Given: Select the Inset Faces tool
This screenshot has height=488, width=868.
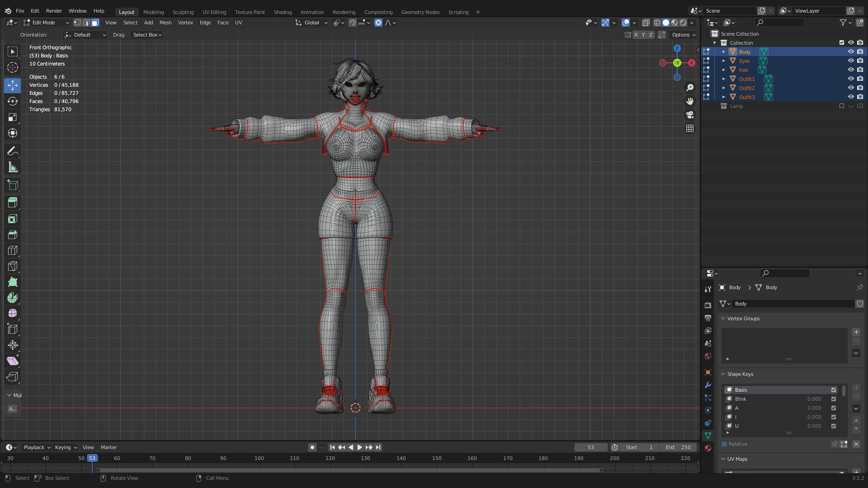Looking at the screenshot, I should (13, 219).
